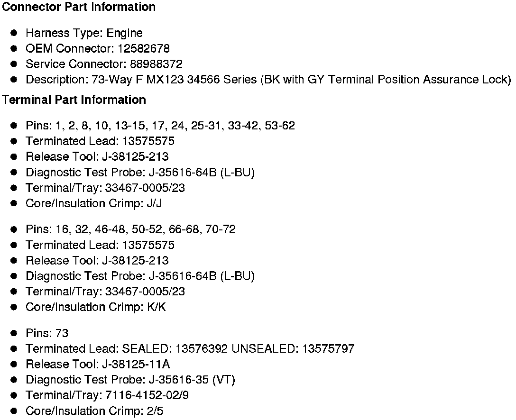Click Diagnostic Test Probe: J-35616-35 (VT)
Screen dimensions: 516x420
tap(130, 380)
